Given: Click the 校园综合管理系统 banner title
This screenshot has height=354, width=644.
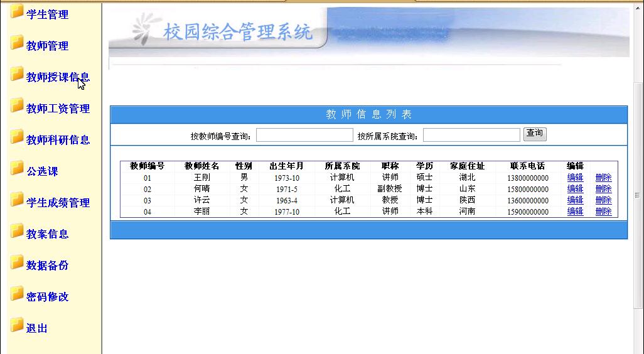Looking at the screenshot, I should pos(238,32).
